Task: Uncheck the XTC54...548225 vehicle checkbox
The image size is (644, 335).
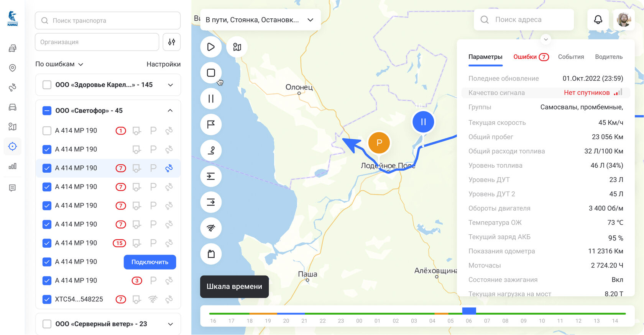Action: coord(47,299)
